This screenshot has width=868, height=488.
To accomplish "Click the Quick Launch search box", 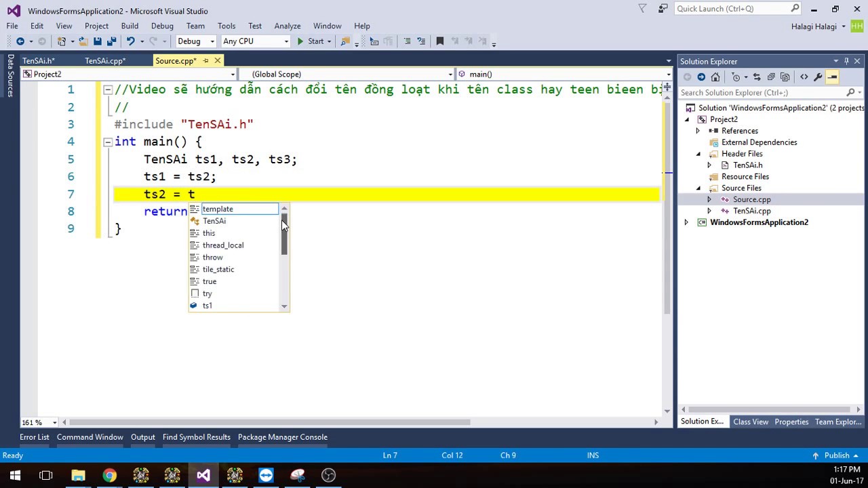I will (x=732, y=9).
